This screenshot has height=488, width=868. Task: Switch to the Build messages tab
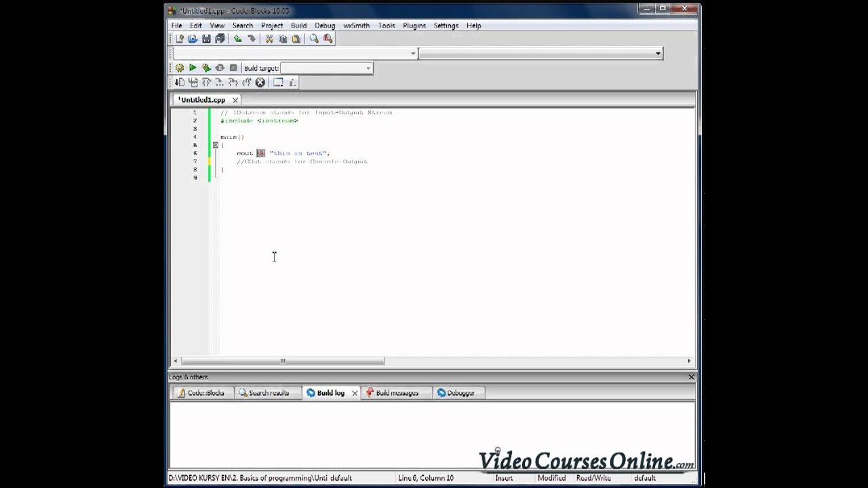pos(397,393)
